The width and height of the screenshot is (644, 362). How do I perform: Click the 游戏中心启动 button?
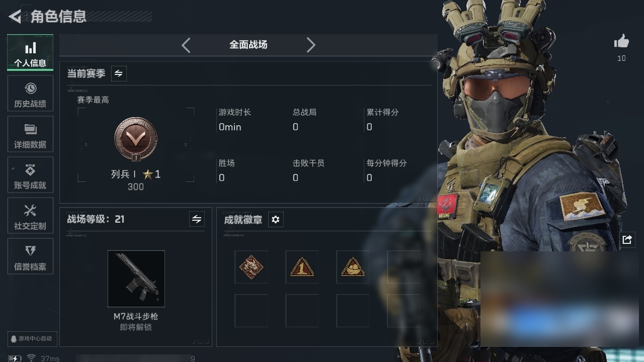(32, 338)
